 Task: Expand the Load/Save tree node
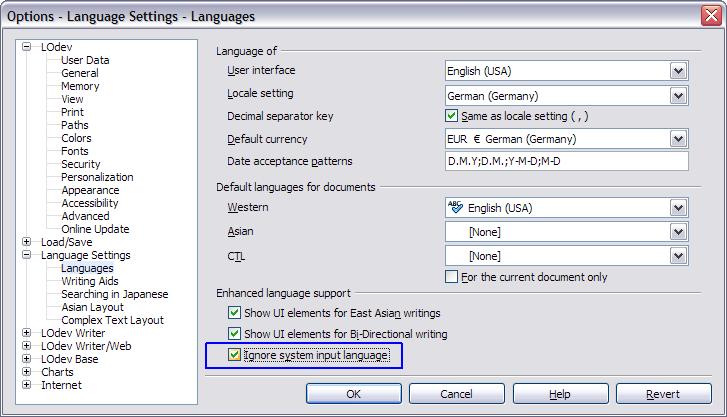coord(27,242)
